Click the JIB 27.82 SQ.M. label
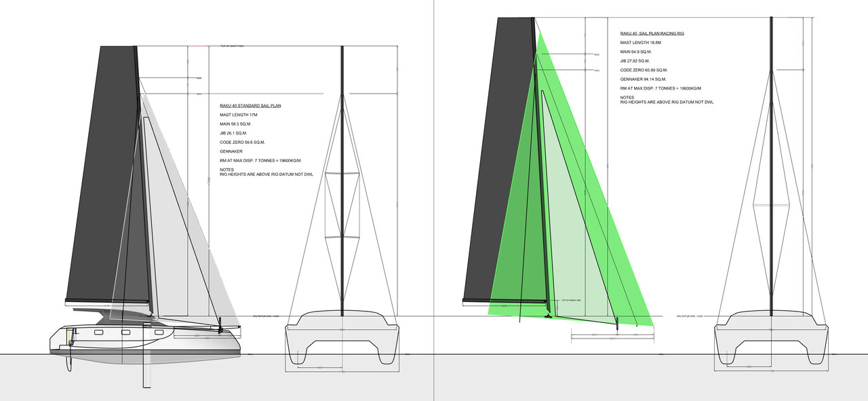Screen dimensions: 868x401 coord(637,60)
